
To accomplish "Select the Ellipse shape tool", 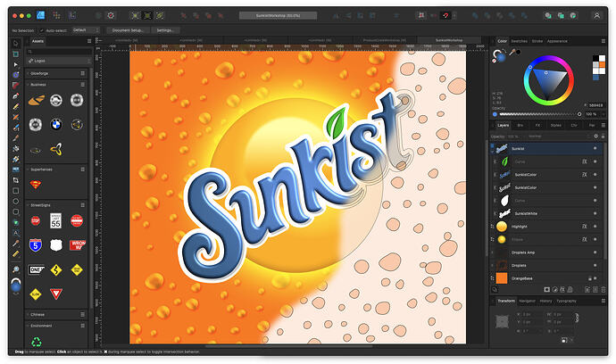I will 16,201.
